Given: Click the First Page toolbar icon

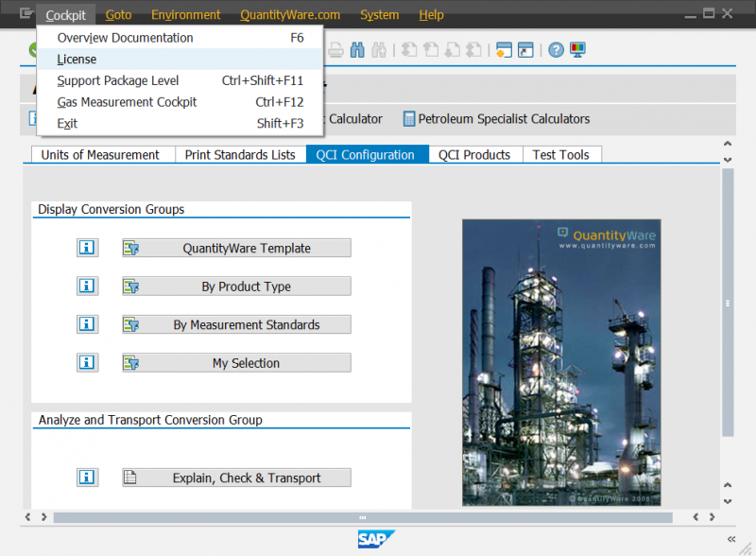Looking at the screenshot, I should tap(409, 50).
